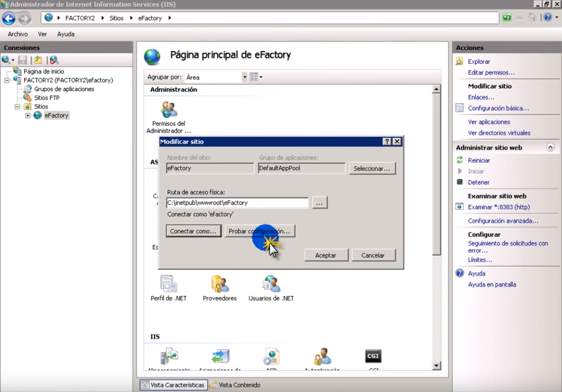Open the Agrupar por dropdown
The height and width of the screenshot is (392, 562).
coord(244,77)
